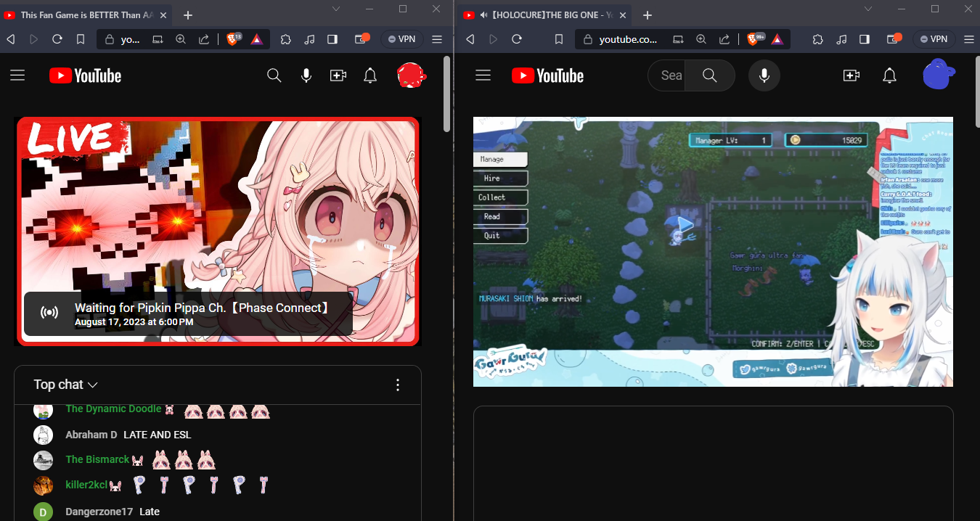Click the page scrollbar in the Pippa window
980x521 pixels.
pos(446,94)
